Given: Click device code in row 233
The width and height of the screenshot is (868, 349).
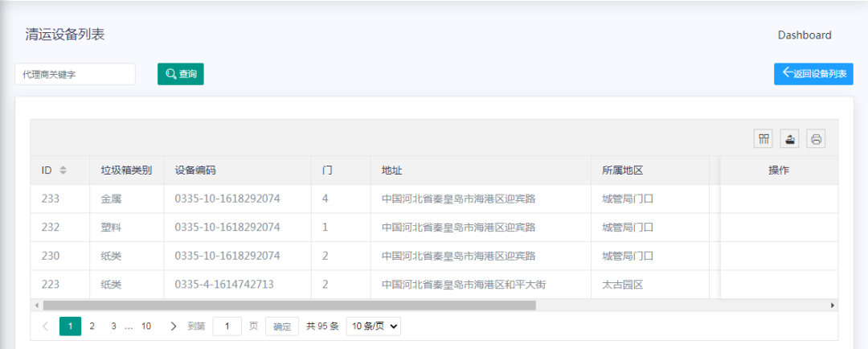Looking at the screenshot, I should pos(237,199).
